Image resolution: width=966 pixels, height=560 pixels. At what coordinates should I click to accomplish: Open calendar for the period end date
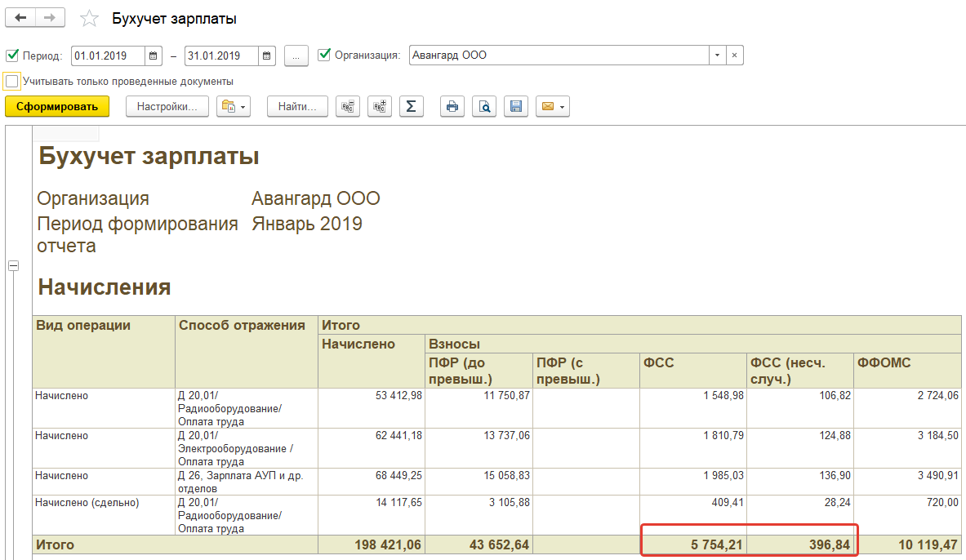point(267,56)
